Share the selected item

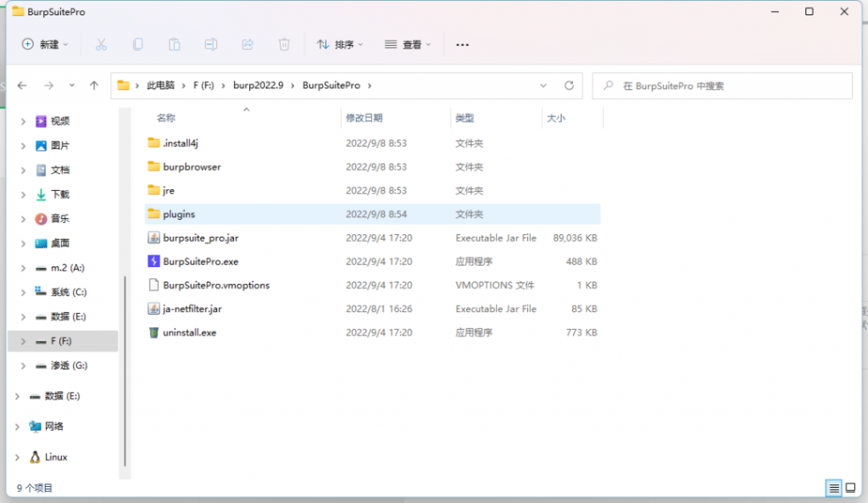coord(247,44)
